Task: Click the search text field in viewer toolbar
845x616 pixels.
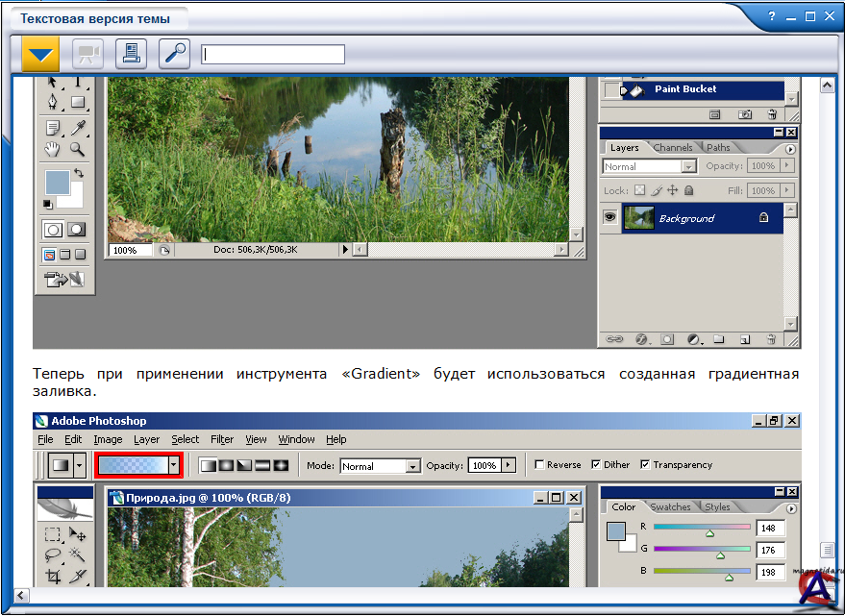Action: pyautogui.click(x=273, y=55)
